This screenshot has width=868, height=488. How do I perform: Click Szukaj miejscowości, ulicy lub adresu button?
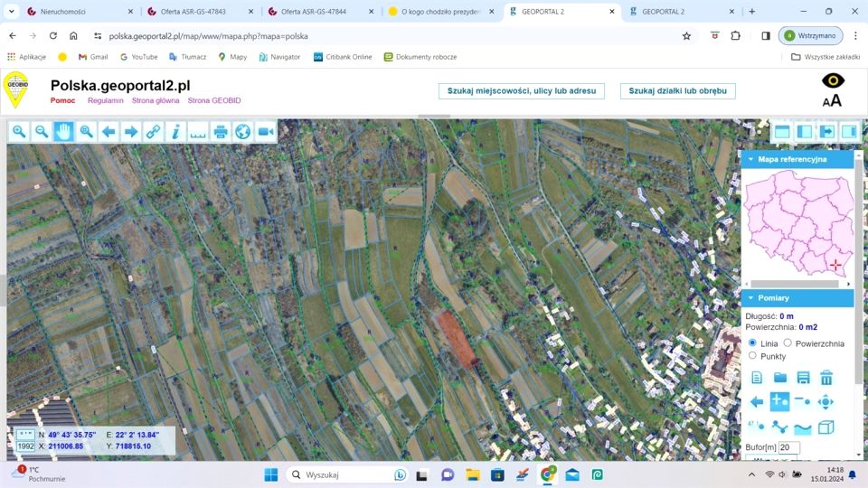point(521,91)
